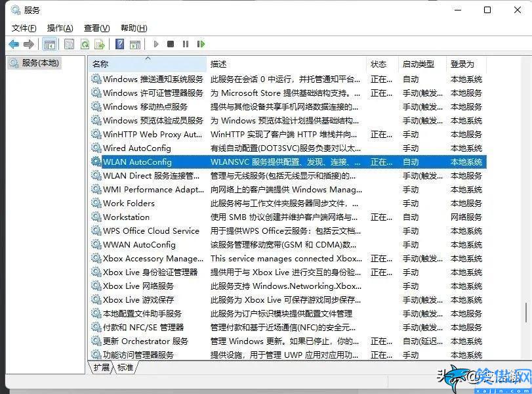Viewport: 532px width, 394px height.
Task: Select the Xbox Live 网络服务 name
Action: click(138, 286)
